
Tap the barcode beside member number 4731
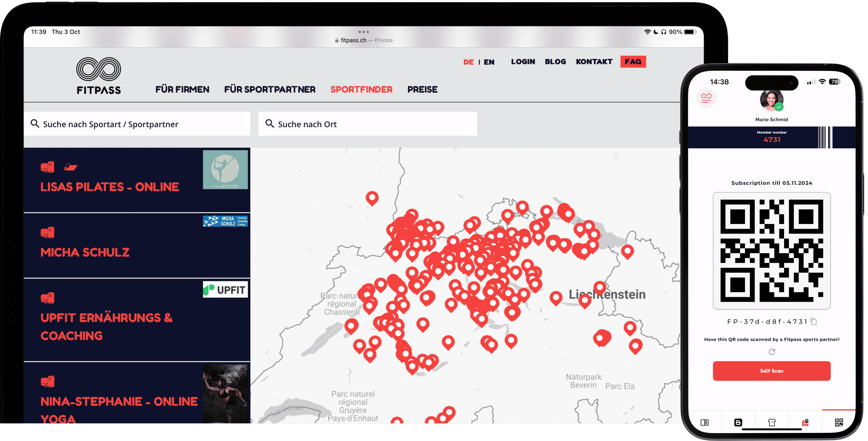click(825, 137)
